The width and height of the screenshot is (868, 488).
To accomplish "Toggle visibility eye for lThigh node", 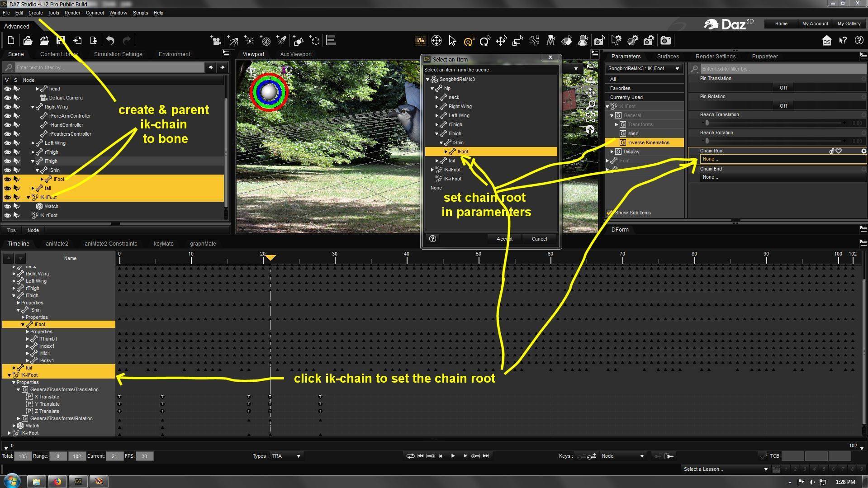I will [x=7, y=161].
